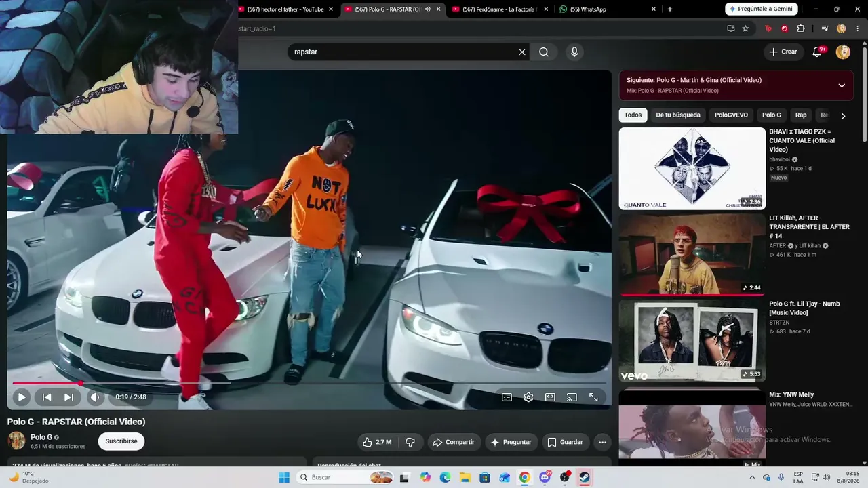Open the bhaviboi channel name
This screenshot has width=868, height=488.
click(x=779, y=160)
